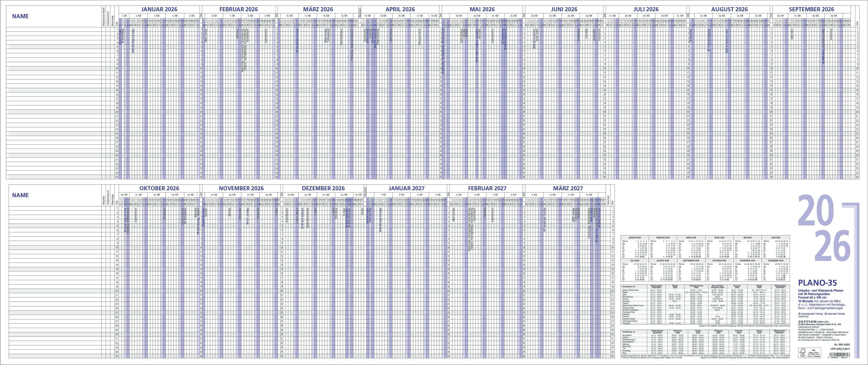
Task: Click the JULI 2026 mini calendar
Action: click(x=635, y=270)
